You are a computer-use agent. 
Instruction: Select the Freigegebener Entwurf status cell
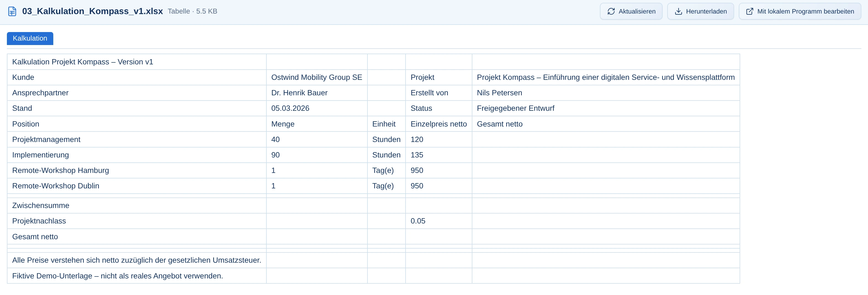click(606, 108)
